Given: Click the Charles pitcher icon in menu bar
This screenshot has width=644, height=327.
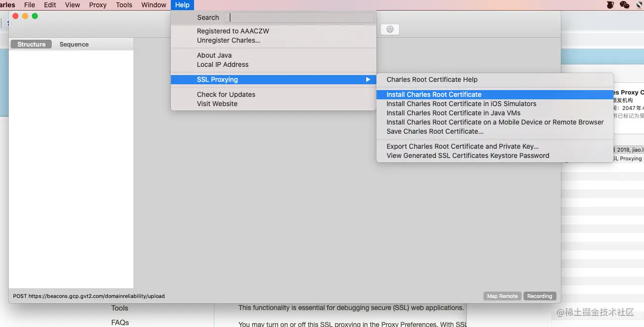Looking at the screenshot, I should 610,5.
